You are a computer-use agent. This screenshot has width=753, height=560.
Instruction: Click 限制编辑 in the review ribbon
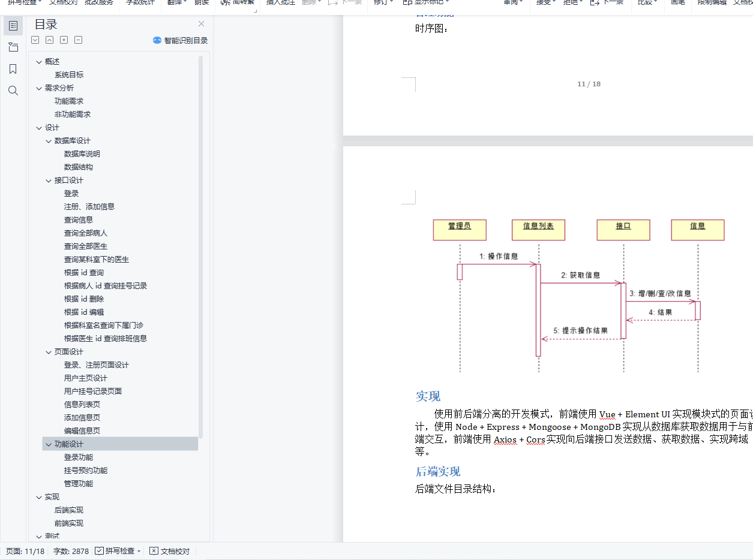(x=712, y=2)
